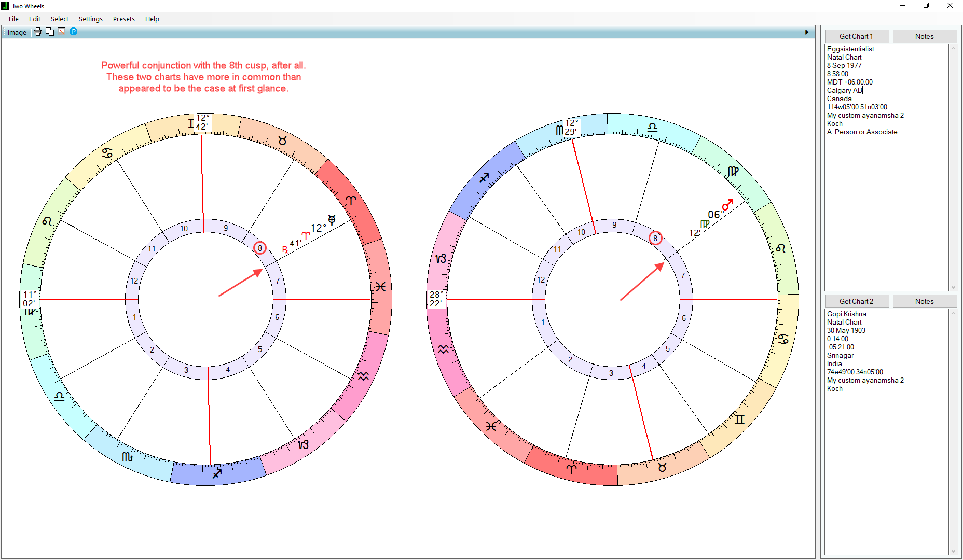
Task: Click the red retrograde Rx symbol
Action: [285, 249]
